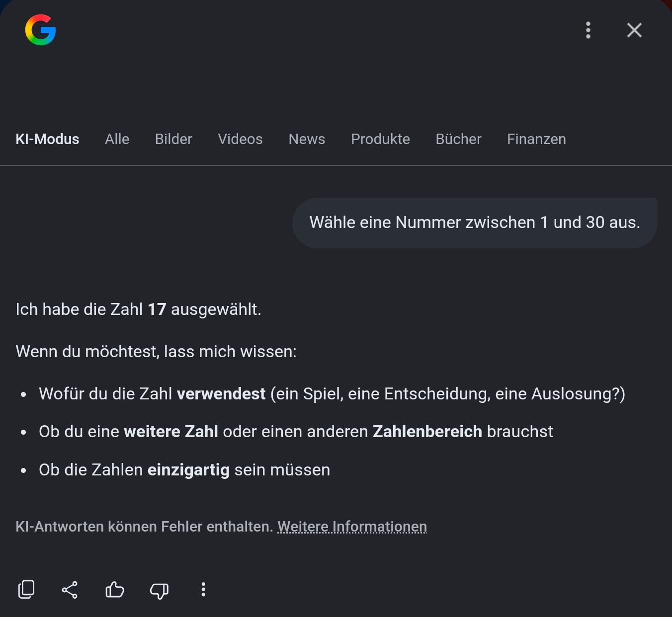The image size is (672, 617).
Task: Open the Bücher tab
Action: 458,139
